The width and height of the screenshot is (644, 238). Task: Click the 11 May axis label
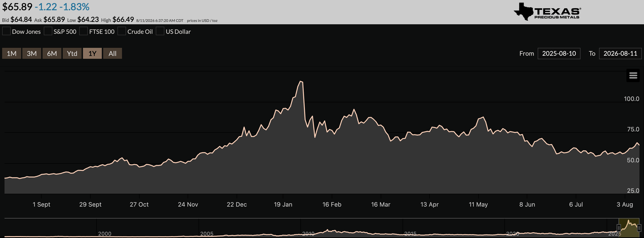point(478,204)
